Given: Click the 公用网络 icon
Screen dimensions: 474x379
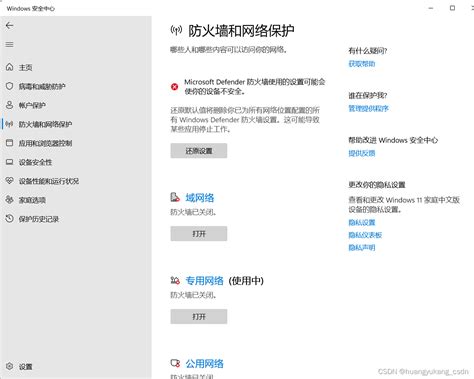Looking at the screenshot, I should (175, 363).
